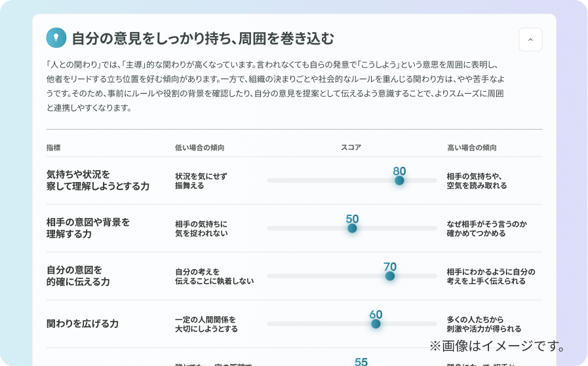The width and height of the screenshot is (588, 366).
Task: Click the 自分の意図を的確に伝える力 row label
Action: click(x=78, y=276)
